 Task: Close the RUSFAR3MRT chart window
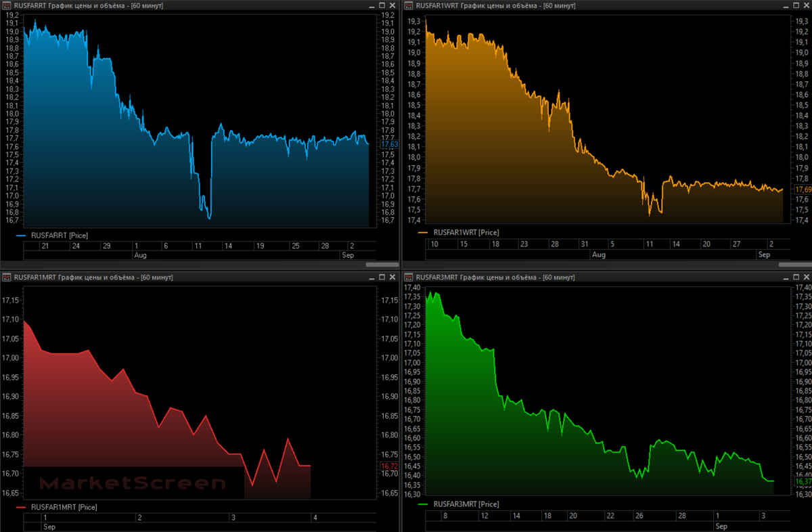click(x=805, y=278)
